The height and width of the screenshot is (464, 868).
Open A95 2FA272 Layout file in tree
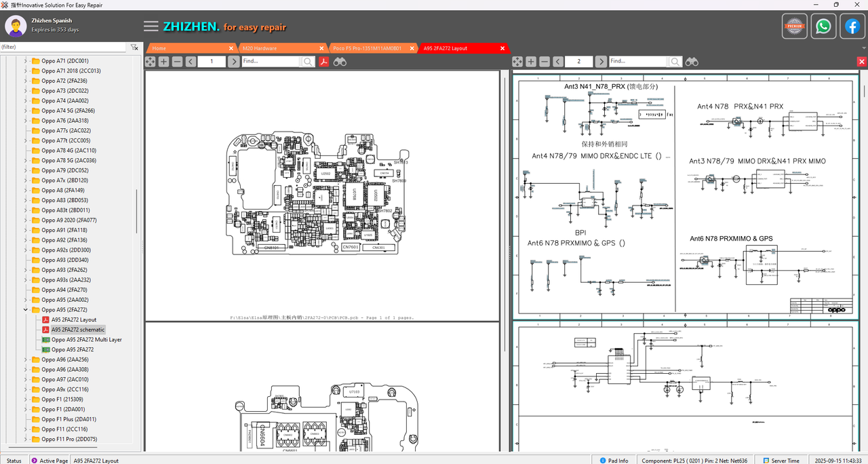74,320
